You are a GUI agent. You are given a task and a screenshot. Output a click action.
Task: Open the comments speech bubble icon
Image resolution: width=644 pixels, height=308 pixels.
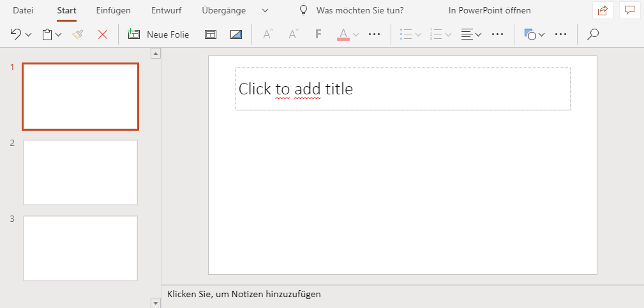click(x=629, y=10)
